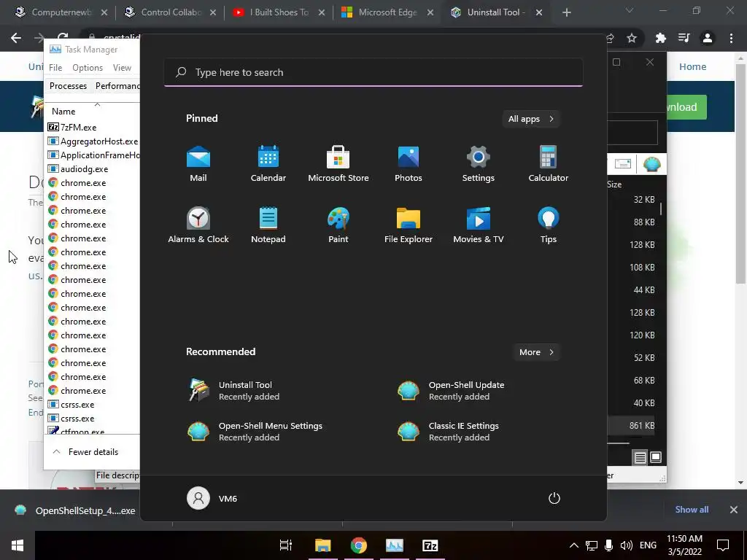Open Chrome media controls icon

(x=684, y=38)
